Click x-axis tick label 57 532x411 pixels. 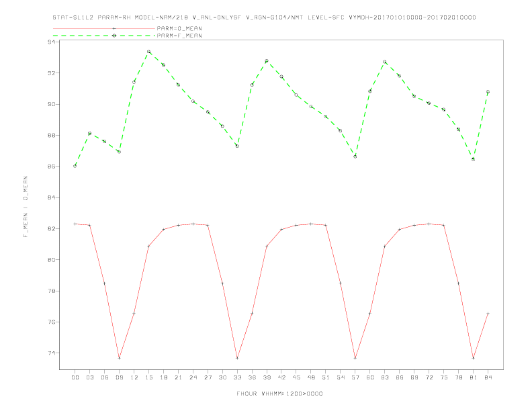(x=355, y=377)
